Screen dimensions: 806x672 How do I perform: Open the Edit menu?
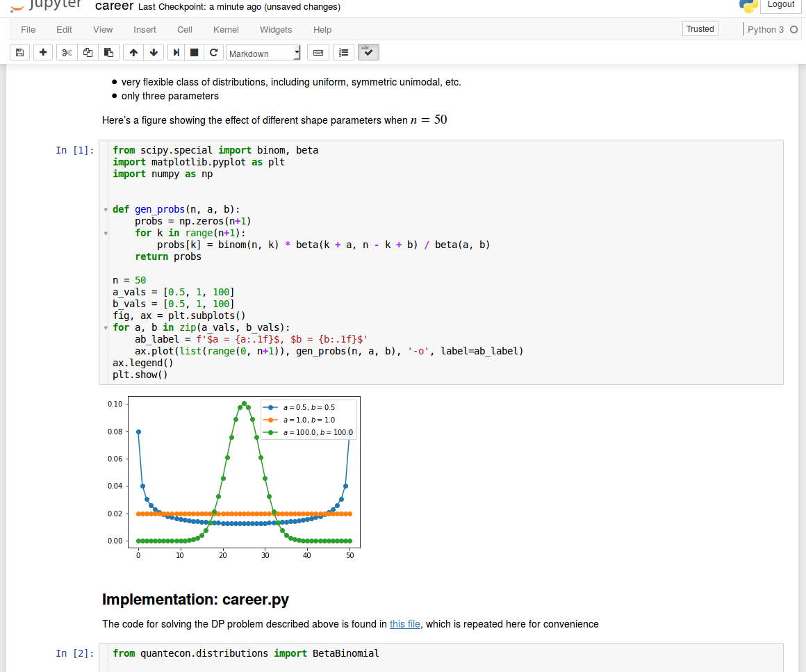coord(64,30)
